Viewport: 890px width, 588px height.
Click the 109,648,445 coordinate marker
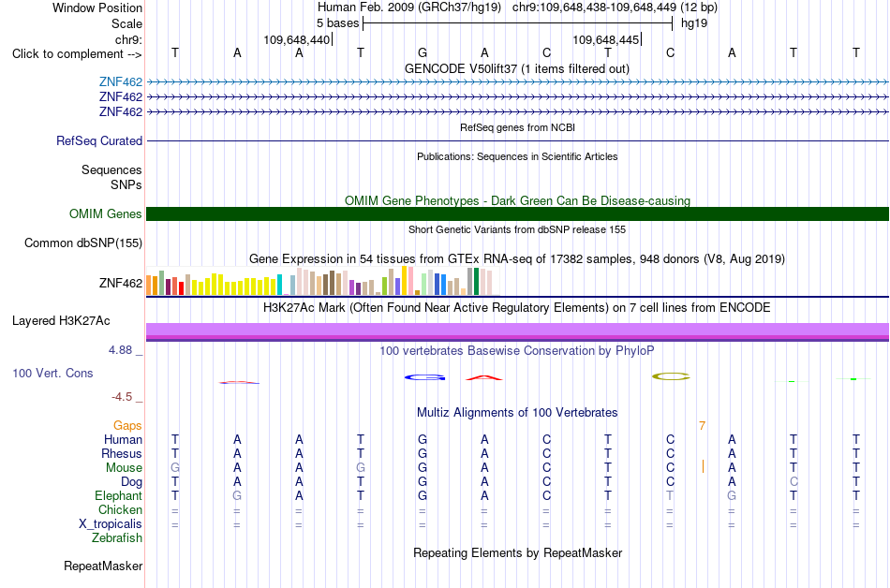pos(605,39)
